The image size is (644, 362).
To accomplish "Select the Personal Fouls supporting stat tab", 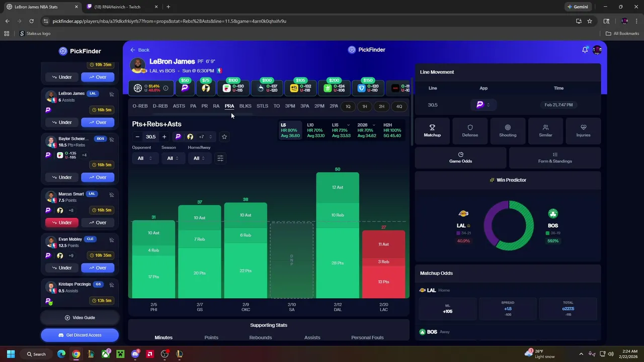I will coord(367,337).
